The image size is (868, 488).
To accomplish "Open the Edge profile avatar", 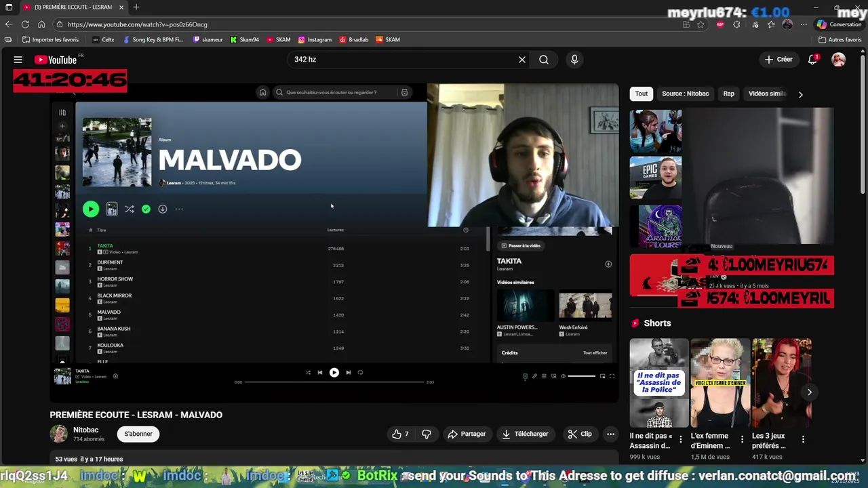I will click(787, 24).
